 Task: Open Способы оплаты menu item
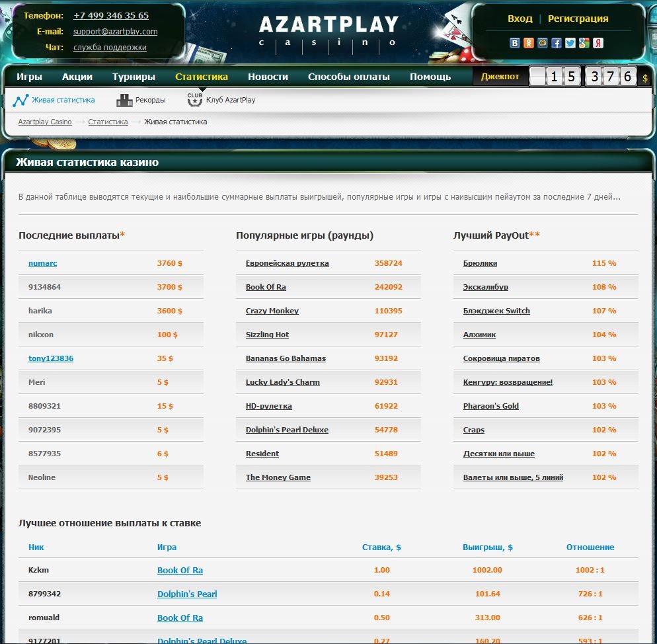348,77
